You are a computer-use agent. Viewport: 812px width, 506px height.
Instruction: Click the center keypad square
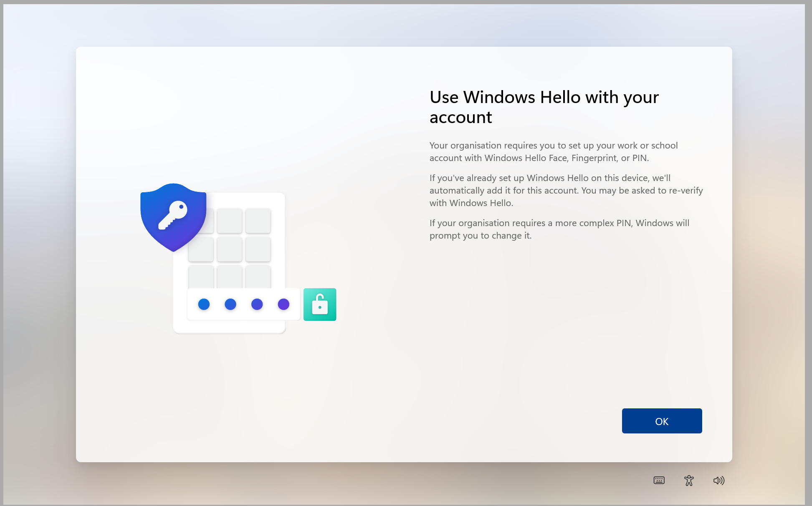coord(230,249)
